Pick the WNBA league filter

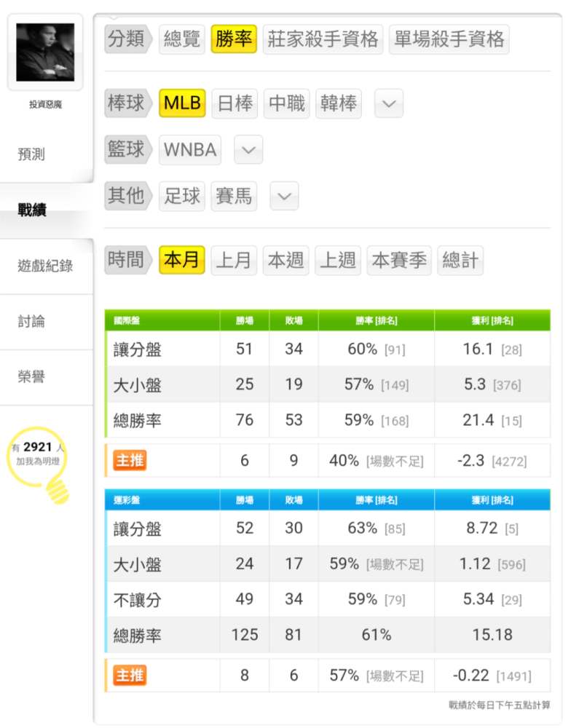190,150
